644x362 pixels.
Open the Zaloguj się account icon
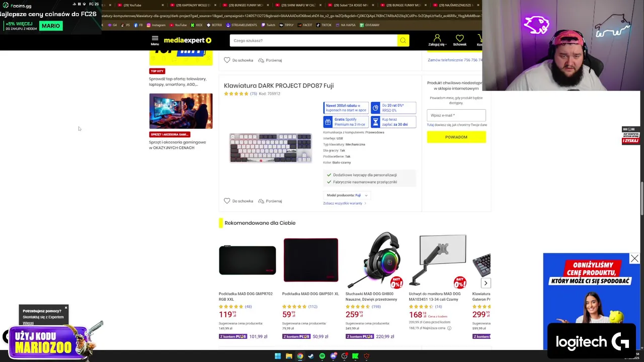point(437,40)
